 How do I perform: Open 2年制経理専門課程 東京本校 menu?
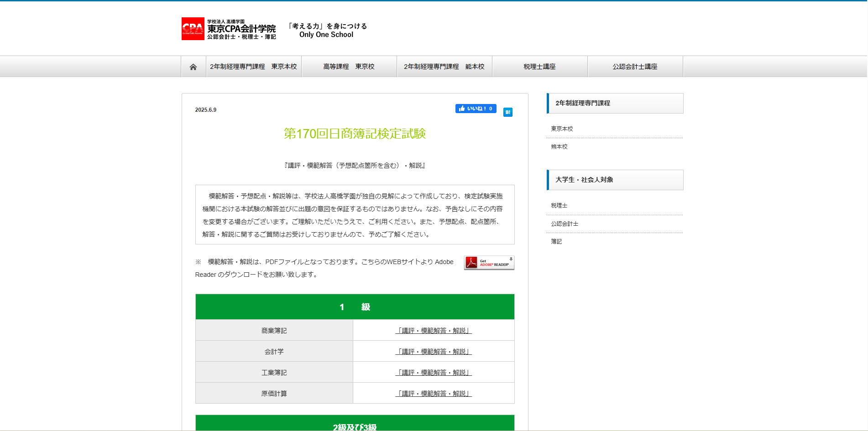tap(253, 67)
